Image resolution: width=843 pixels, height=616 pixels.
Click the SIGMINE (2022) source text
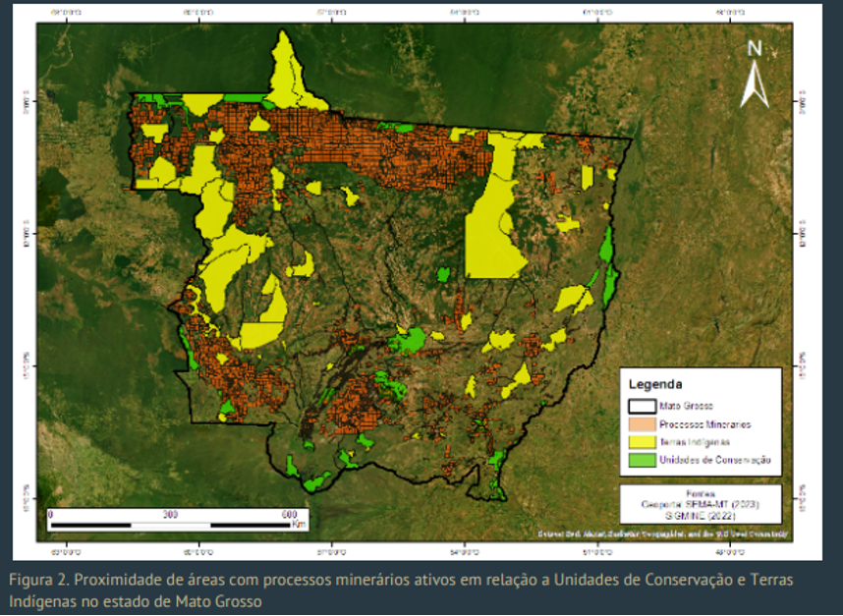(700, 515)
